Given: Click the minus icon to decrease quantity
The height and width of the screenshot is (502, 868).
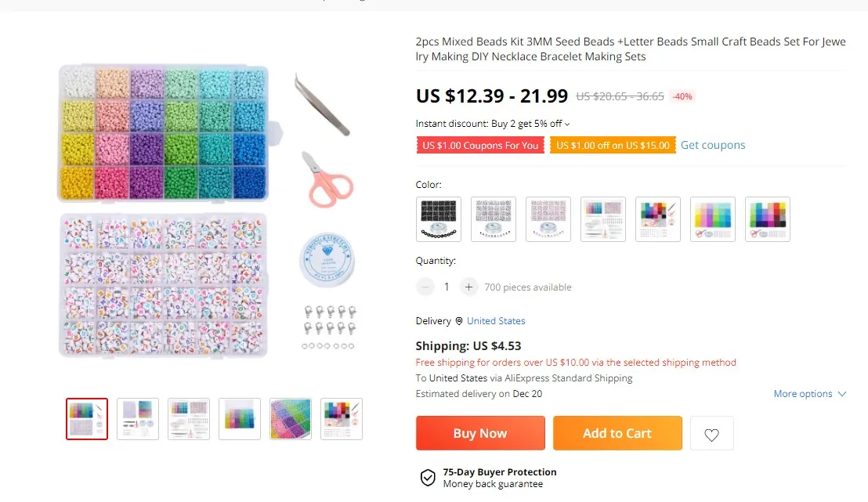Looking at the screenshot, I should [425, 287].
